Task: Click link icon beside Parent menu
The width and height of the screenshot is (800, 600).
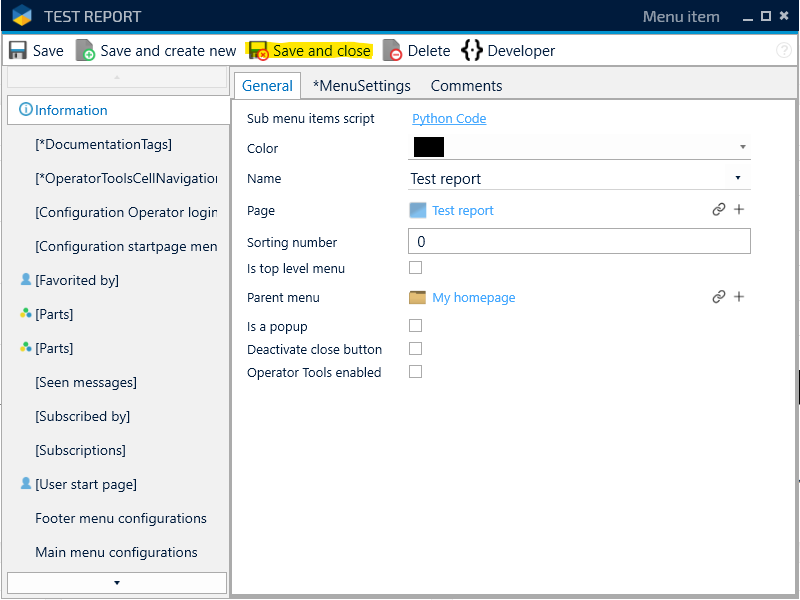Action: tap(718, 297)
